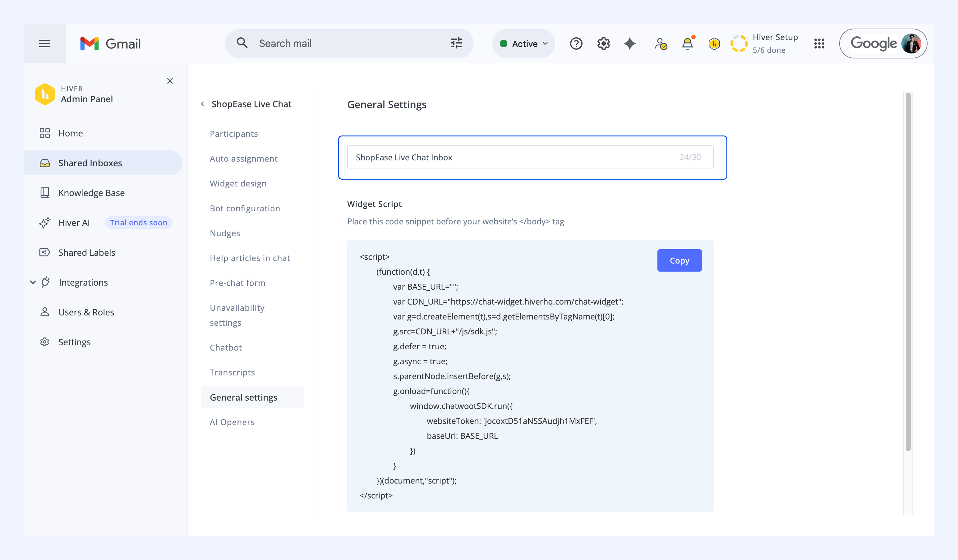The height and width of the screenshot is (560, 958).
Task: Open the Pre-chat form tab
Action: tap(237, 282)
